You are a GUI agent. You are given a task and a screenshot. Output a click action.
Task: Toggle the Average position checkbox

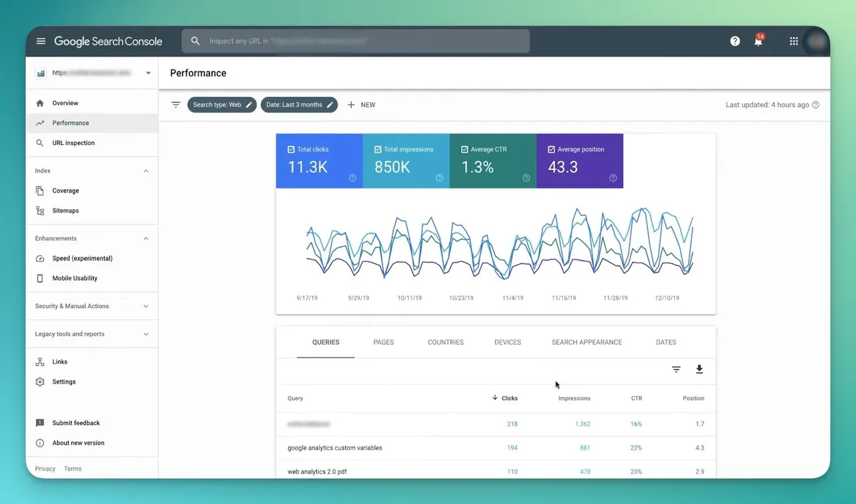(x=551, y=150)
